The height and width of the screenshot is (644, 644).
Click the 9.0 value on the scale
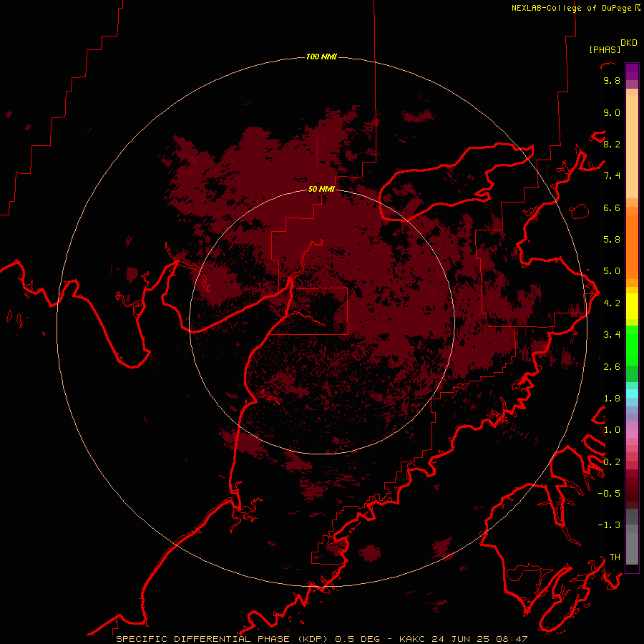[612, 112]
